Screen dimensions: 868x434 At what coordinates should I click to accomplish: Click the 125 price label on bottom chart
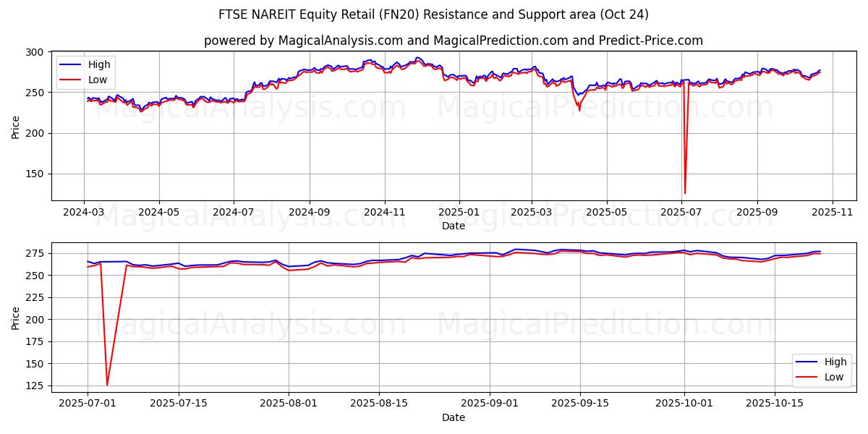[34, 386]
